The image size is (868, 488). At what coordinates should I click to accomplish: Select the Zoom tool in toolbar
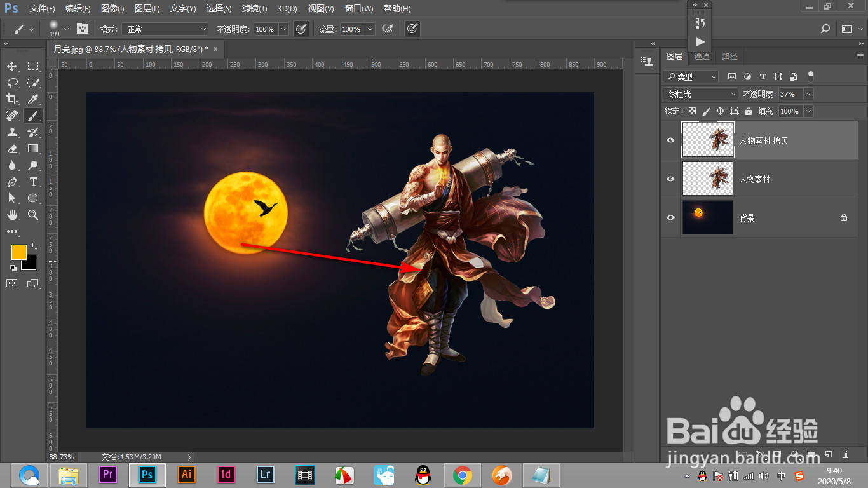33,215
